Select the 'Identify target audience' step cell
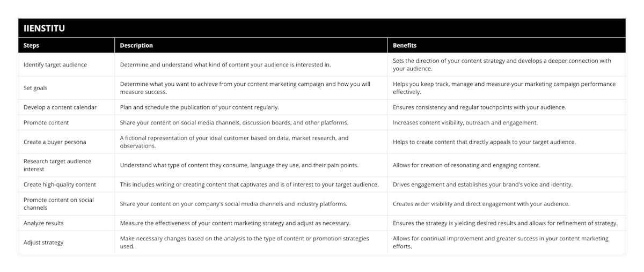644x272 pixels. click(x=55, y=65)
